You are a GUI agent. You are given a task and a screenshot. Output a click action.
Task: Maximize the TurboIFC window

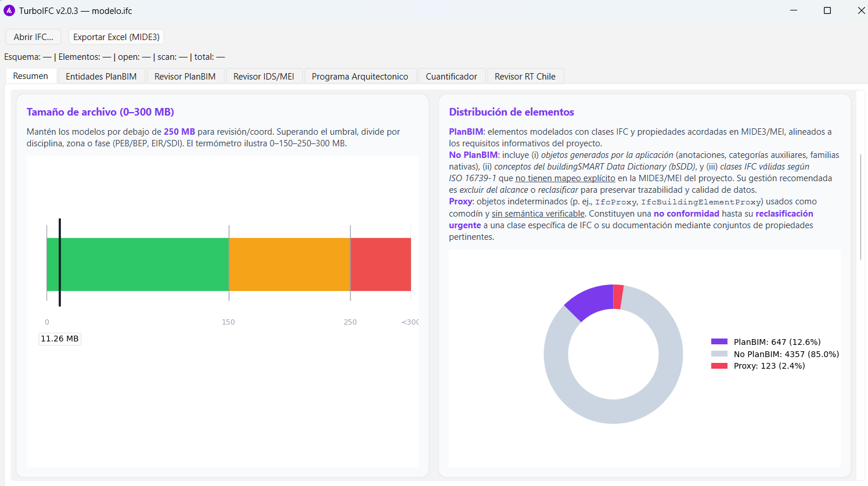tap(827, 10)
